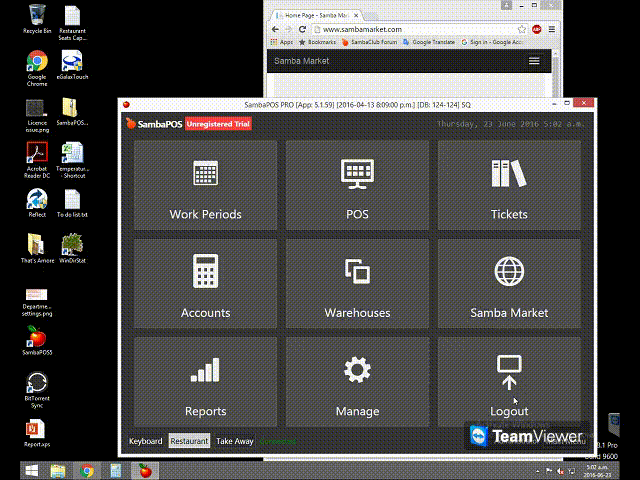Click the Keyboard button in bottom bar
The width and height of the screenshot is (640, 480).
point(145,441)
